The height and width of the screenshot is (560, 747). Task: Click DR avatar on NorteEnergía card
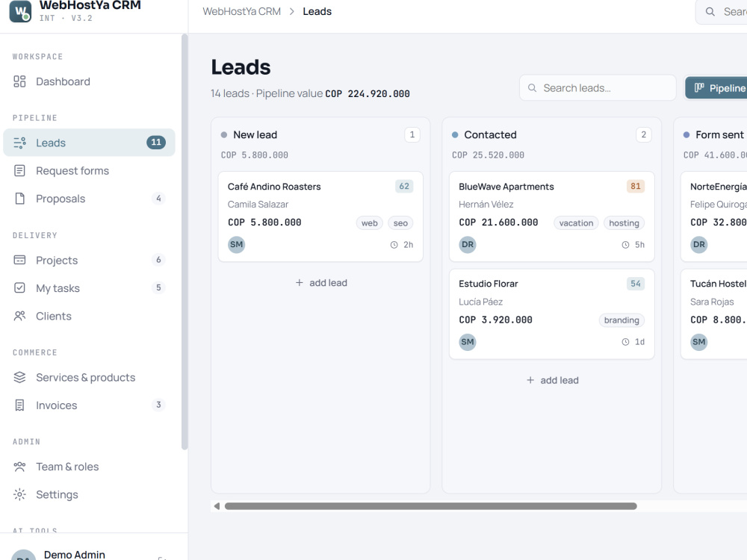pos(699,245)
